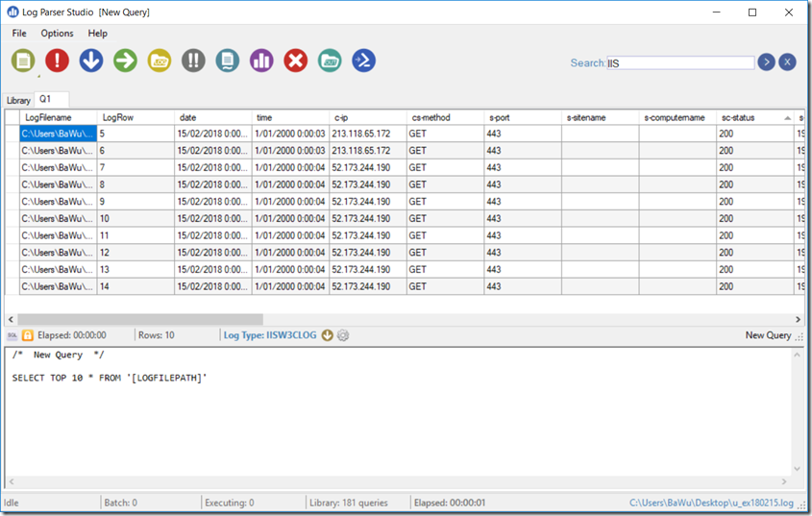This screenshot has width=812, height=516.
Task: Open log type settings gear icon
Action: click(x=343, y=335)
